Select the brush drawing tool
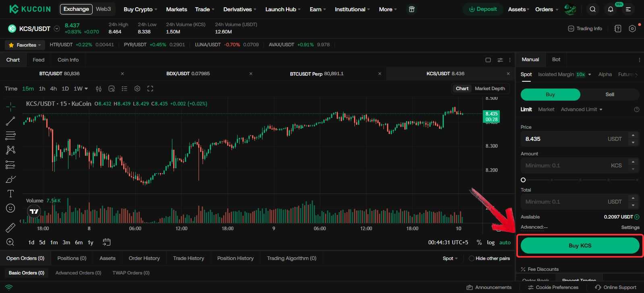Screen dimensions: 644x293 click(10, 179)
